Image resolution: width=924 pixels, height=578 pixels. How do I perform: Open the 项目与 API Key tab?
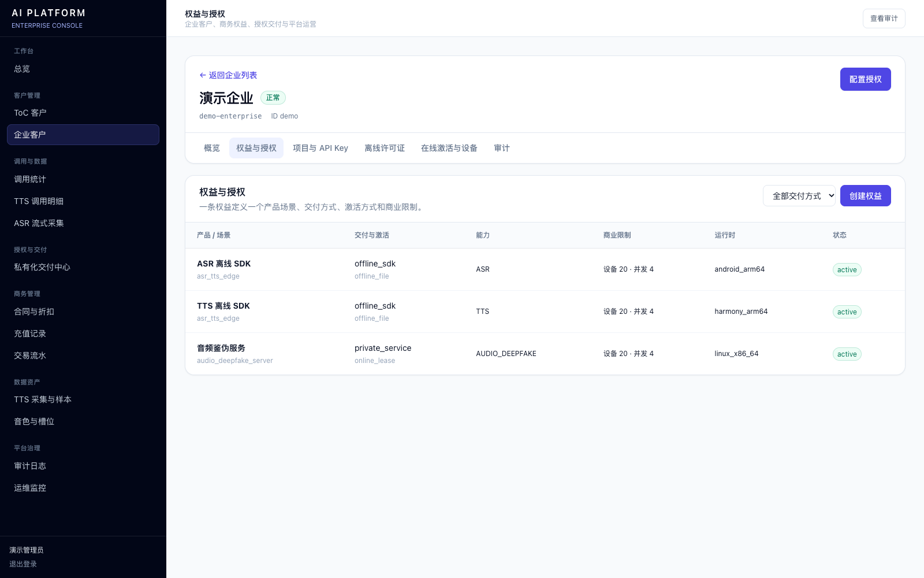tap(321, 148)
